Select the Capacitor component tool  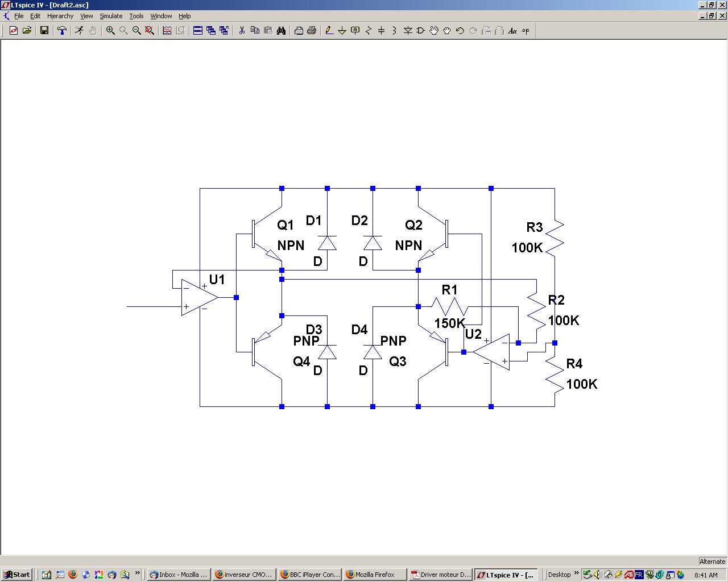click(382, 31)
